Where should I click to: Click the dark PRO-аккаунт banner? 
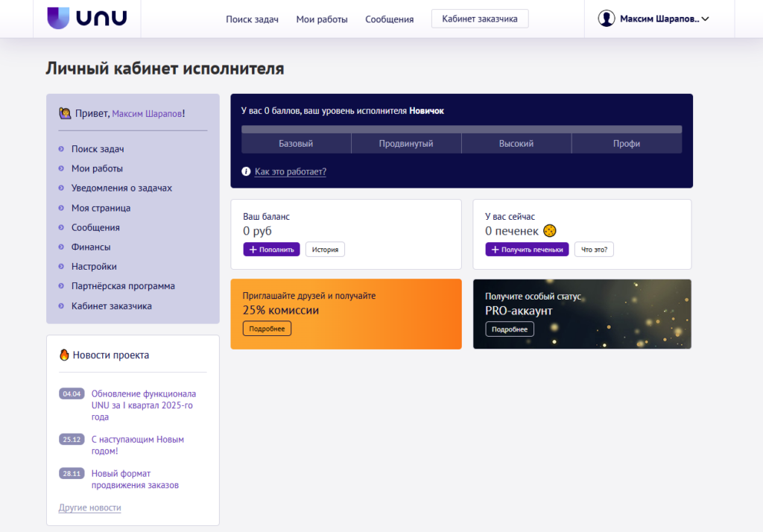582,314
